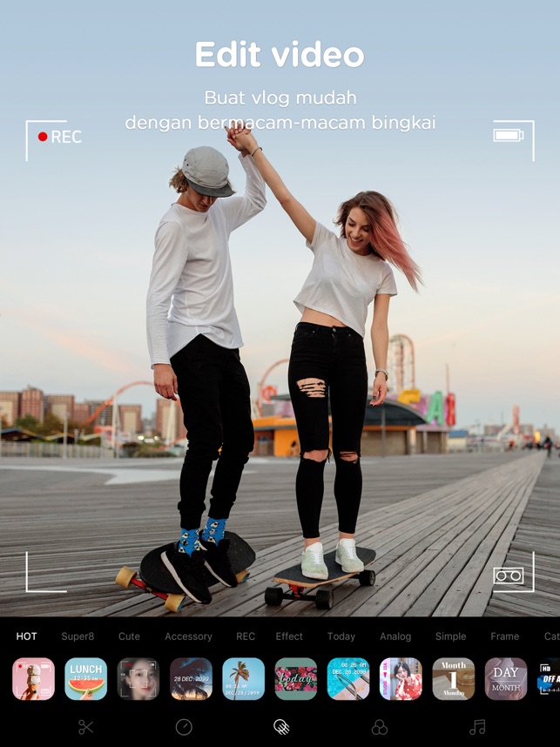Open the Frame category tab
560x747 pixels.
(x=505, y=636)
